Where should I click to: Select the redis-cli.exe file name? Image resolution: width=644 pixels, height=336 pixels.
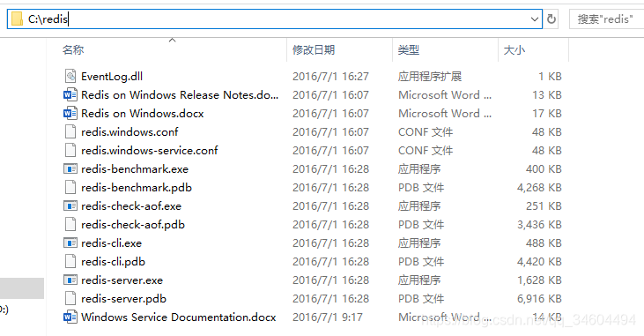(x=111, y=243)
